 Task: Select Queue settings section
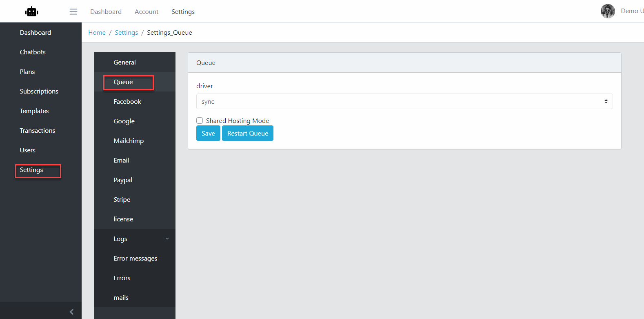click(135, 82)
